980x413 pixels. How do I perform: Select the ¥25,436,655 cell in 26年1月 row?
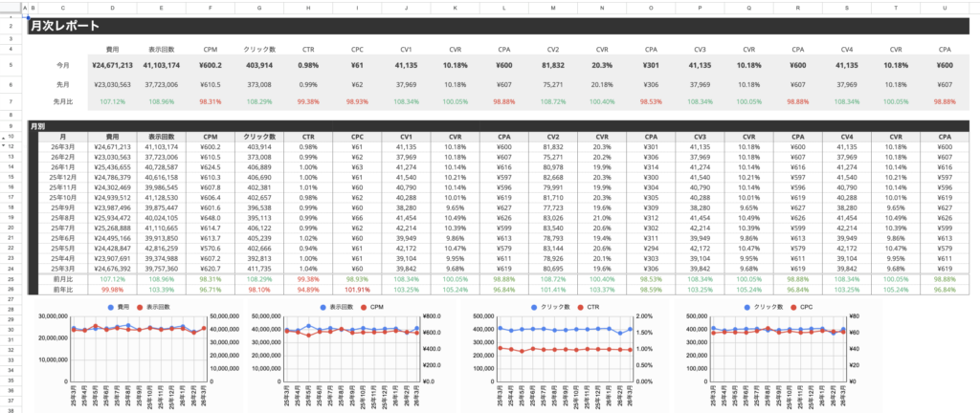tap(112, 167)
